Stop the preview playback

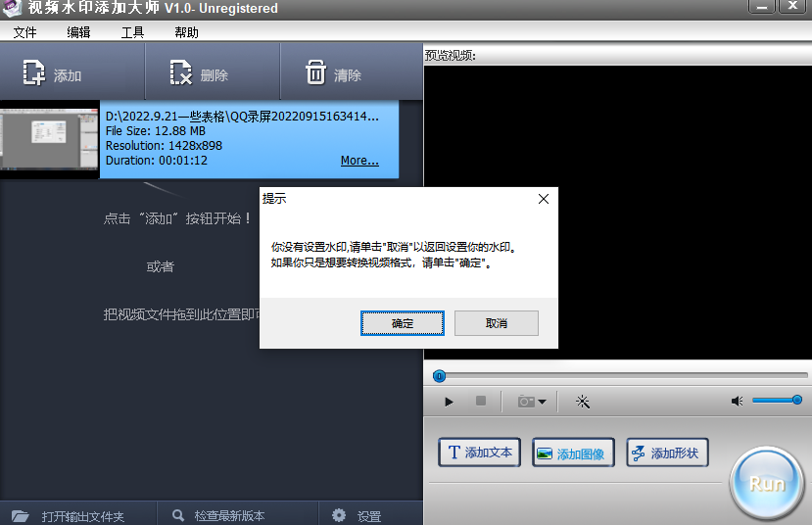(x=481, y=401)
